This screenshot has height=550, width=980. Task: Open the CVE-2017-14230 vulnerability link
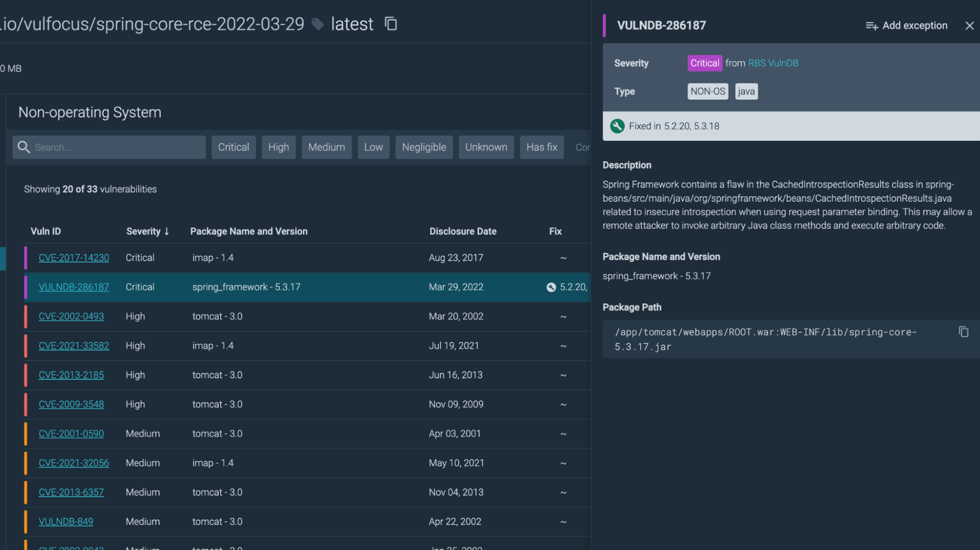74,257
